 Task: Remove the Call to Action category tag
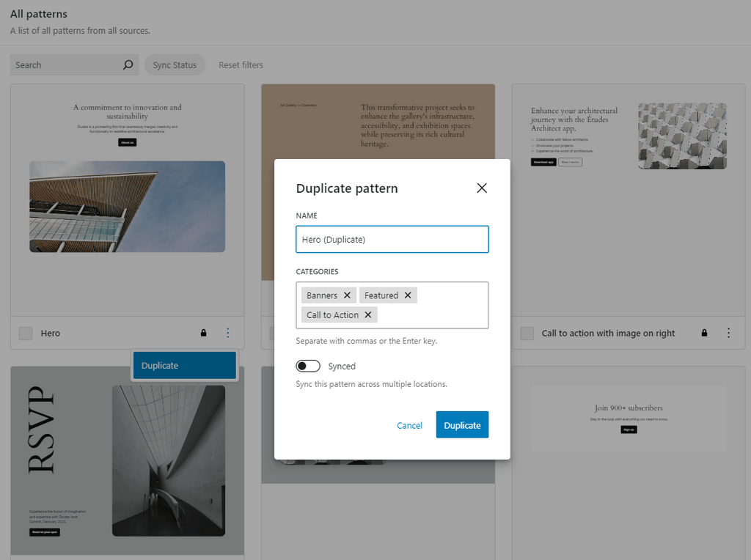click(x=367, y=314)
